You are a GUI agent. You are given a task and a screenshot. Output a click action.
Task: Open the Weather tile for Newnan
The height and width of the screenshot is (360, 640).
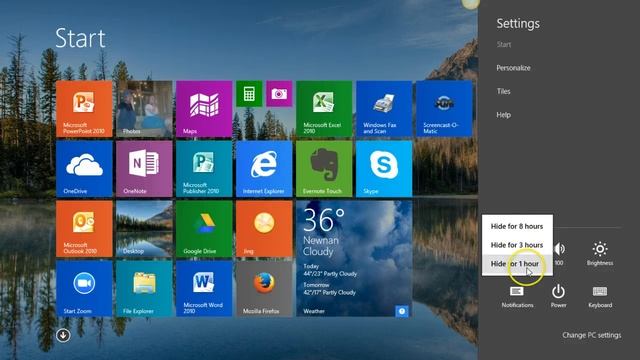pos(354,259)
